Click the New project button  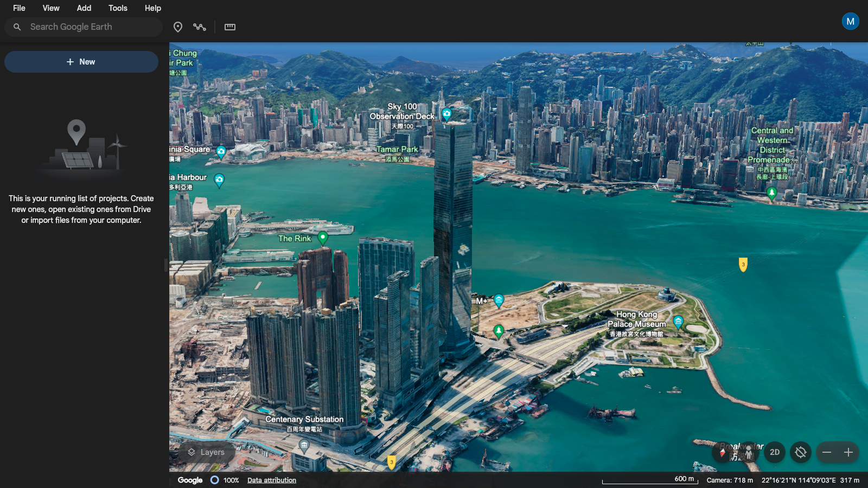pos(81,62)
